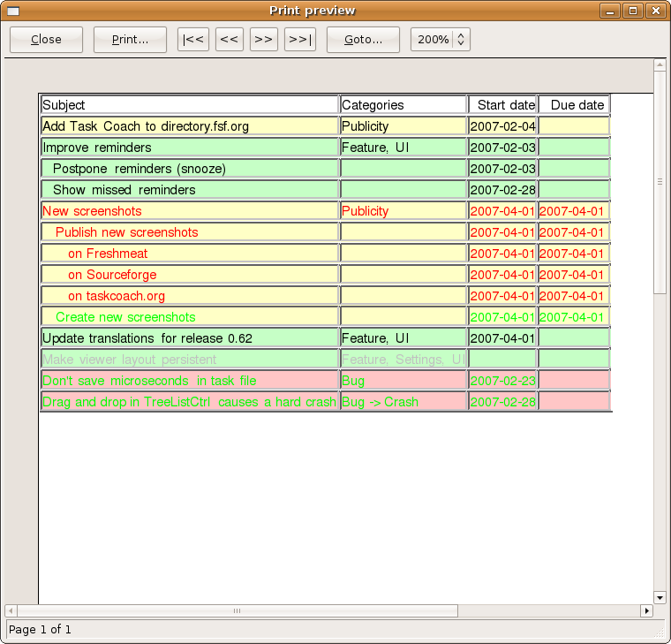Open the window menu icon in title bar
Screen dimensions: 671x644
click(x=13, y=11)
